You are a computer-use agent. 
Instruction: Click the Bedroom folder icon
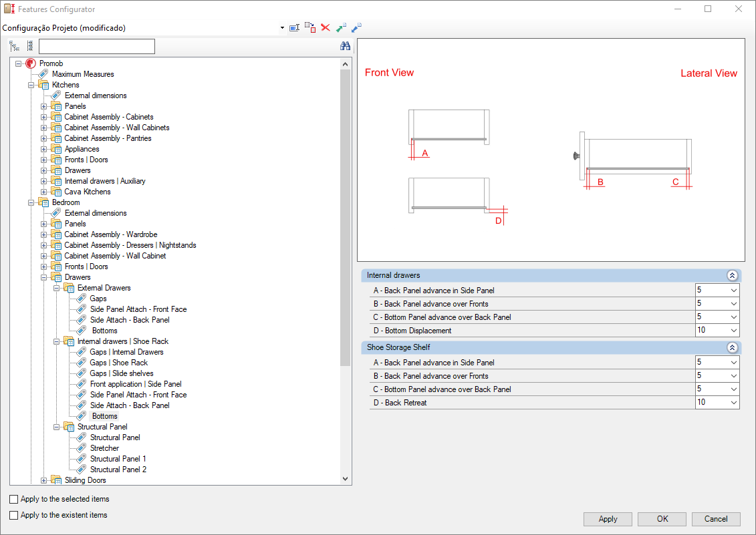coord(44,202)
